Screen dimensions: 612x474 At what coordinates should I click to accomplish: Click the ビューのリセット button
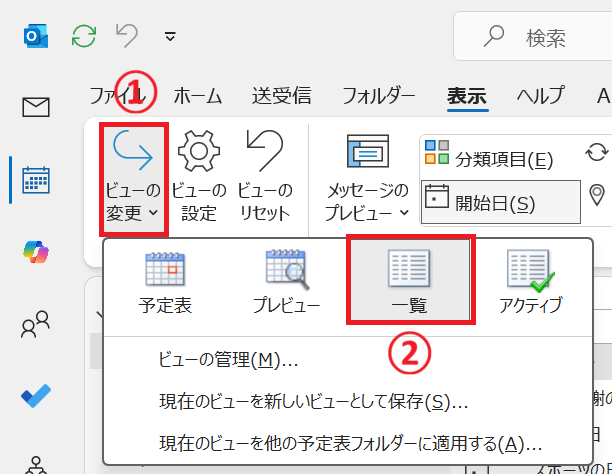coord(265,176)
